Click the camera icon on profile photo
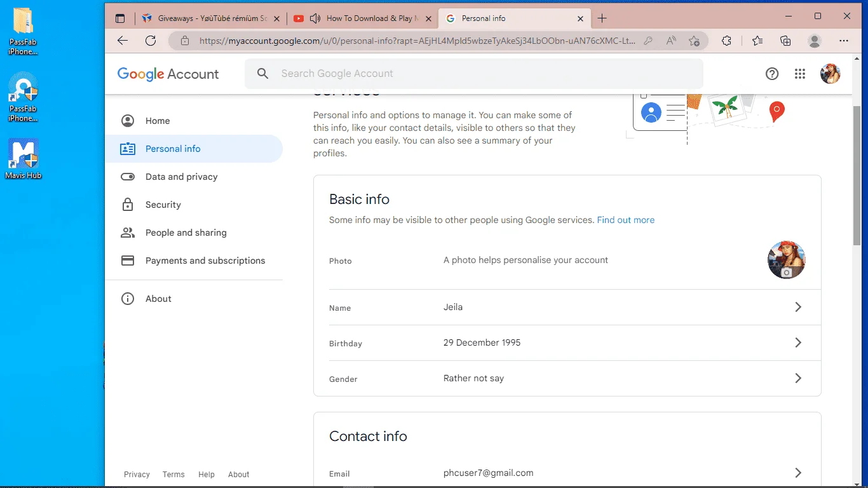868x488 pixels. [x=787, y=272]
